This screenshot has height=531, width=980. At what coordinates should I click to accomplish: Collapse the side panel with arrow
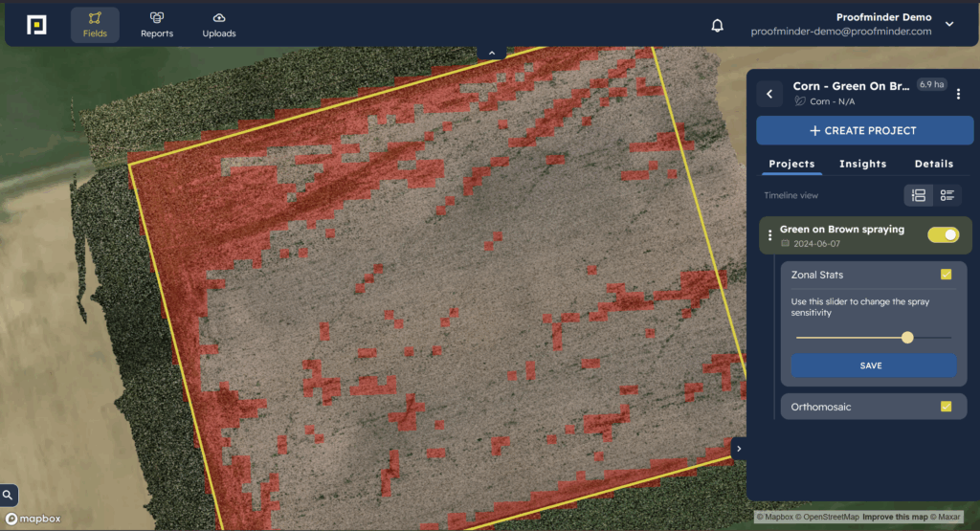(x=739, y=449)
